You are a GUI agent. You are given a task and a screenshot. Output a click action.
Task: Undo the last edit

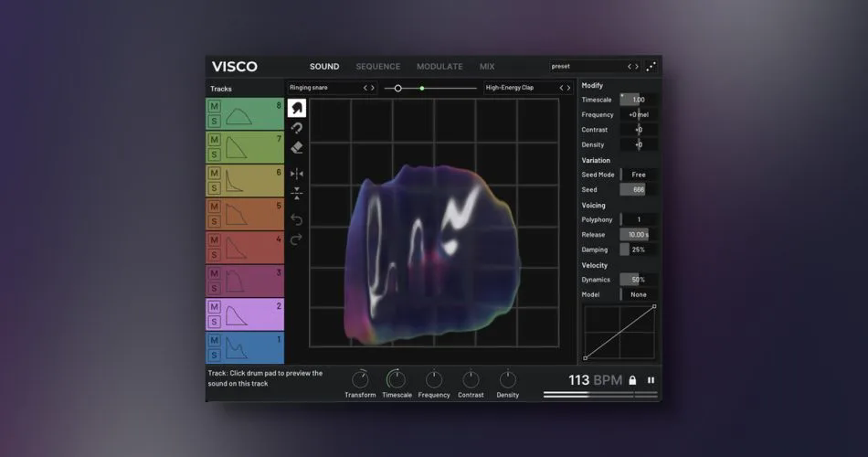(x=297, y=219)
